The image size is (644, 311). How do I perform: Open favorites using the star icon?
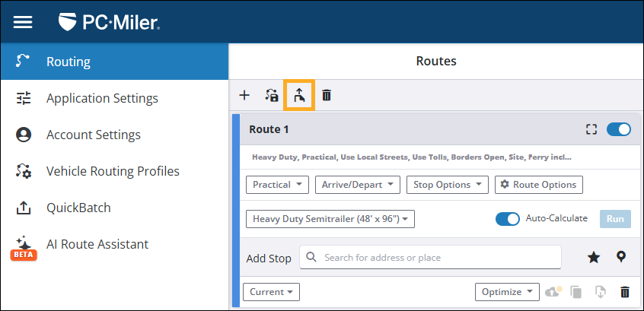click(594, 257)
